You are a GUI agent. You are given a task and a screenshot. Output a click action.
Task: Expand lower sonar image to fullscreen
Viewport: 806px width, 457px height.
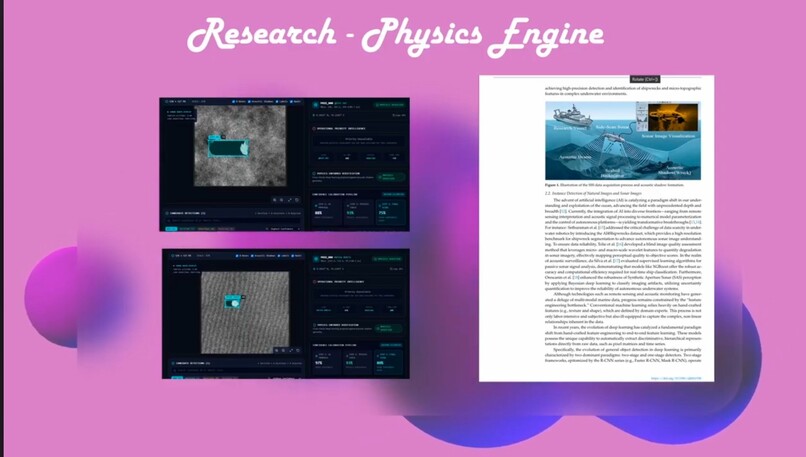coord(291,351)
